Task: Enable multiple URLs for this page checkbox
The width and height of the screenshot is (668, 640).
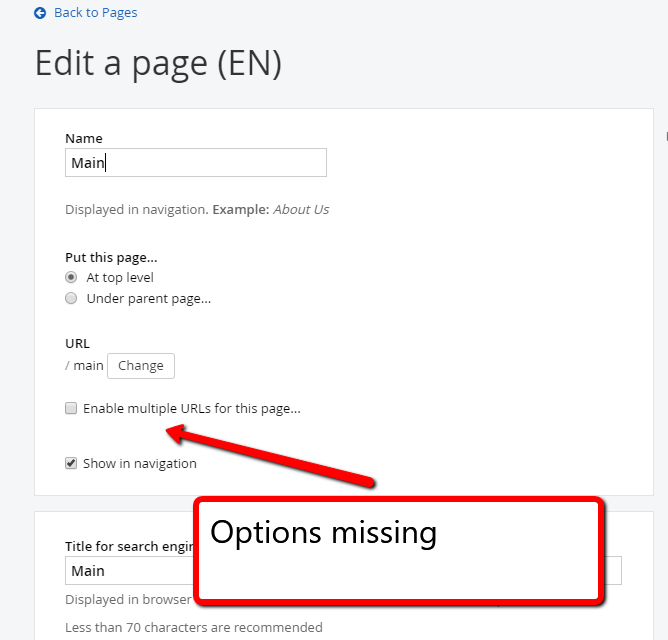Action: (71, 408)
